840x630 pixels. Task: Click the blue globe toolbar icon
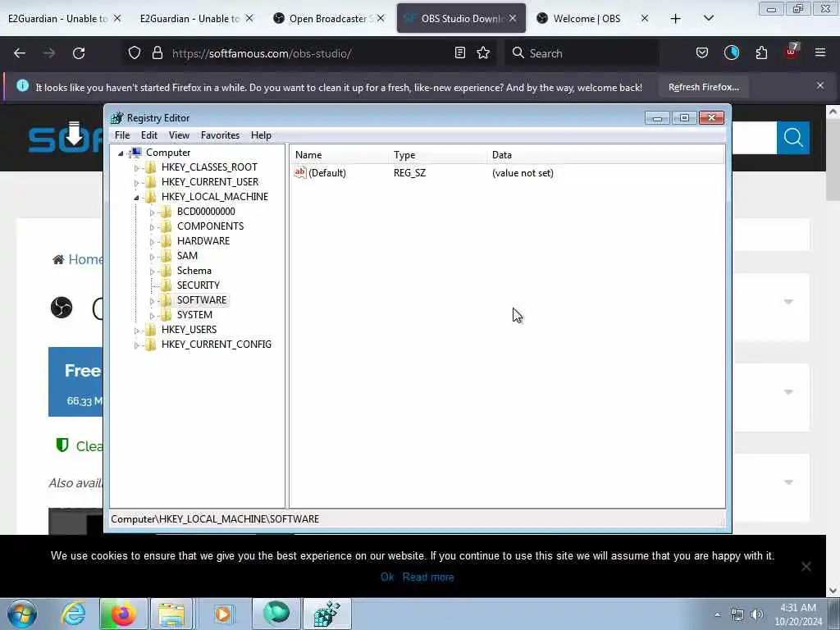[731, 52]
